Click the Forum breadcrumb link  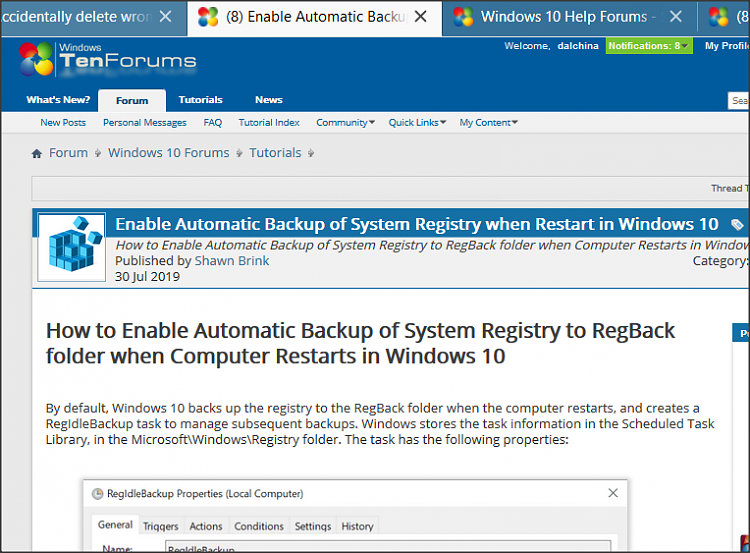68,153
